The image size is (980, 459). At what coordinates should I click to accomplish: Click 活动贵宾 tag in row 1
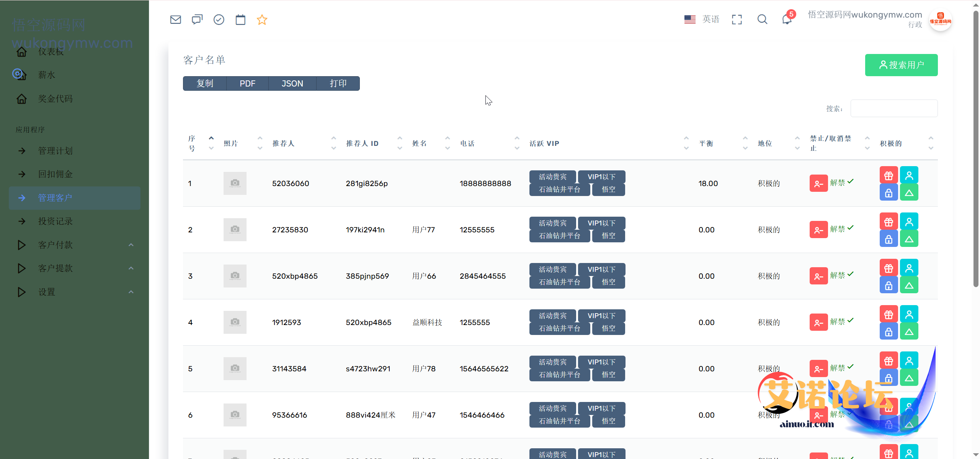(552, 177)
